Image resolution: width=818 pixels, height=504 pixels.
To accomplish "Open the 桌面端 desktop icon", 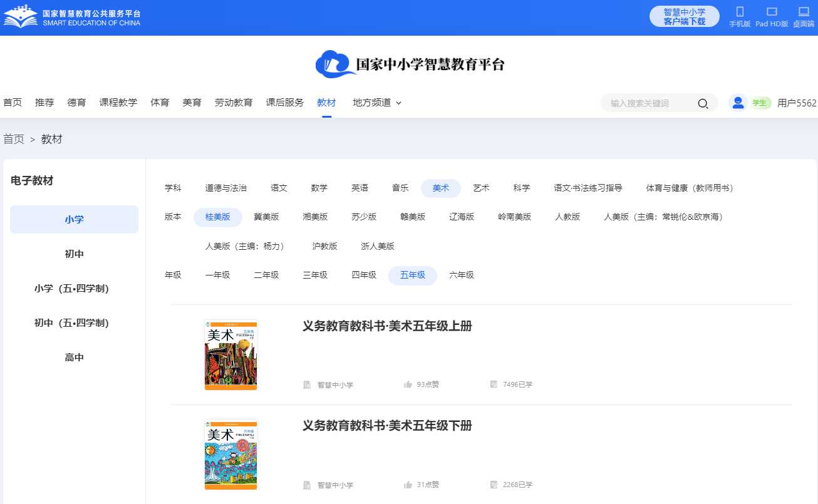I will pyautogui.click(x=804, y=12).
